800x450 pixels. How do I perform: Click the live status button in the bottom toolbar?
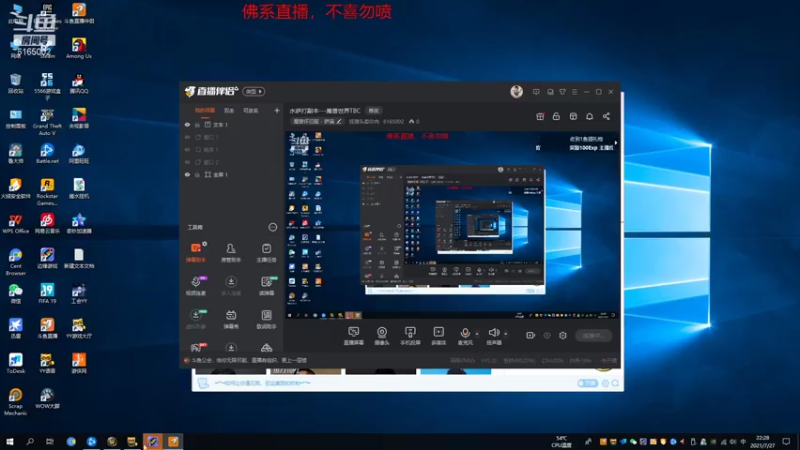coord(593,335)
